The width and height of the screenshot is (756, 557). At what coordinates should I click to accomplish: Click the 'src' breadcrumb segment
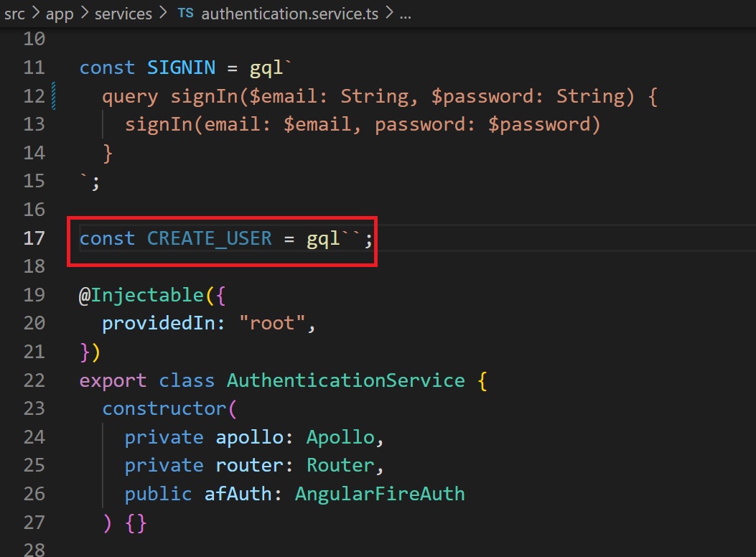tap(14, 14)
